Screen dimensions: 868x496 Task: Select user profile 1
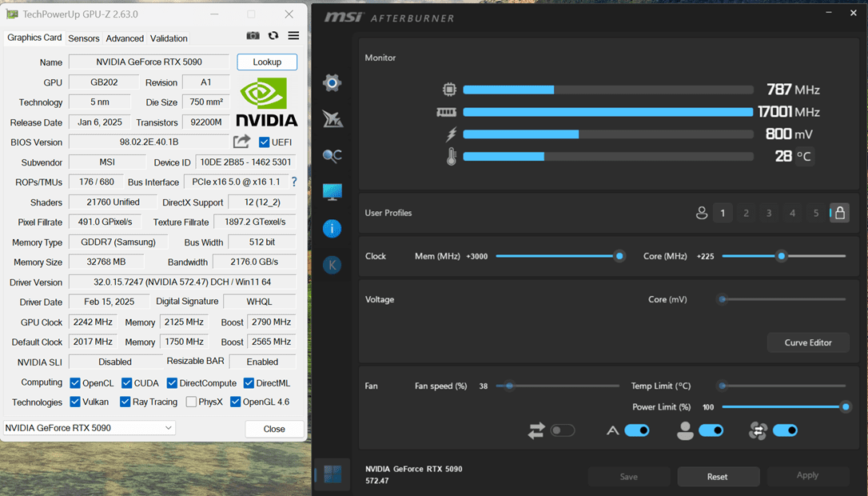pyautogui.click(x=723, y=213)
